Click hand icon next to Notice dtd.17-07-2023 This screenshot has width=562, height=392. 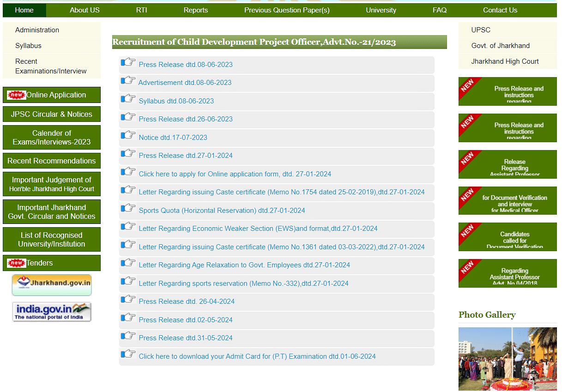coord(128,135)
